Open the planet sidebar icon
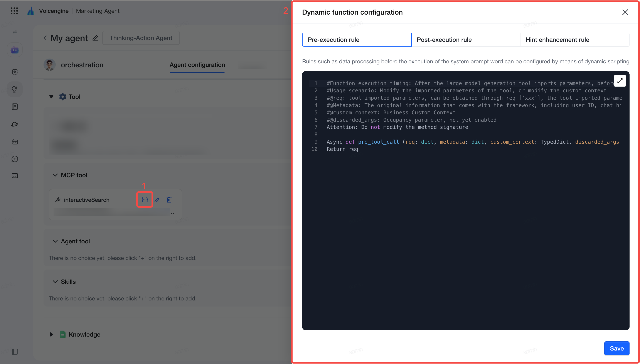 click(15, 124)
